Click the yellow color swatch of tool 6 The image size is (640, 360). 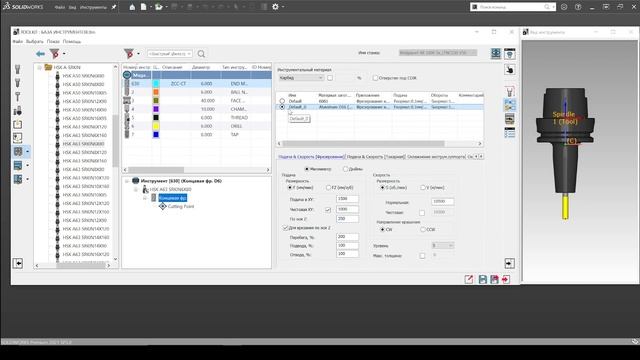[156, 126]
